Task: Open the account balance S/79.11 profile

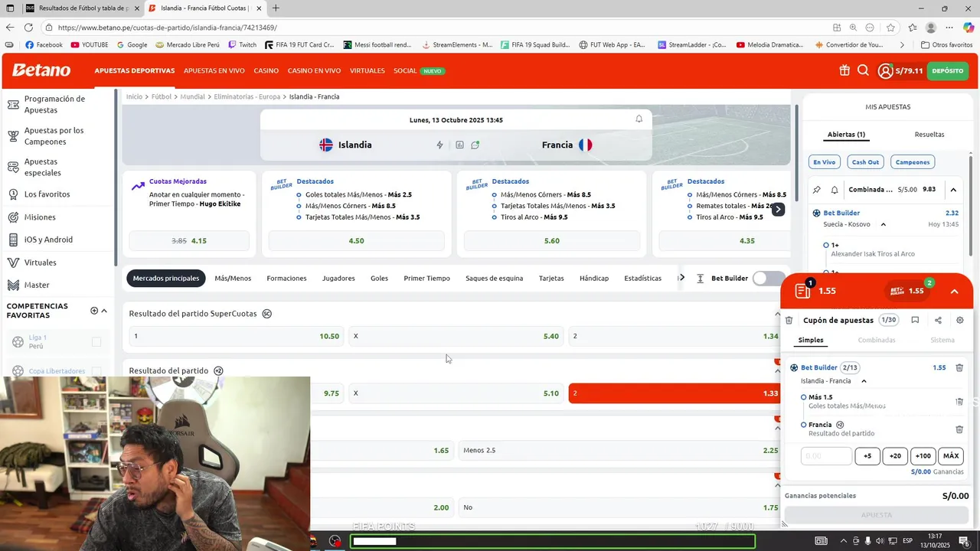Action: coord(900,71)
